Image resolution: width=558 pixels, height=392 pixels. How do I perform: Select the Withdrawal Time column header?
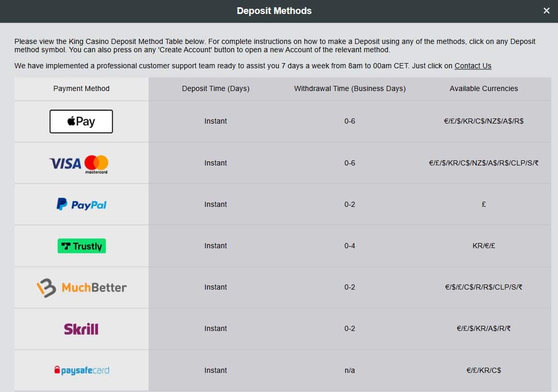pos(350,88)
